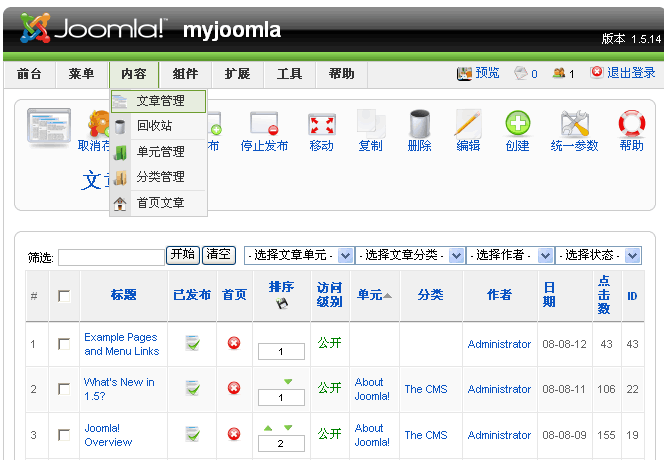Sort by 标题 column header
Screen dimensions: 664x460
124,294
